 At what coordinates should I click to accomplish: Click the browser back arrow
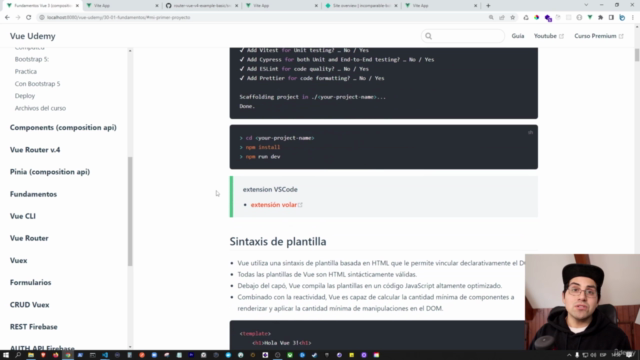7,18
